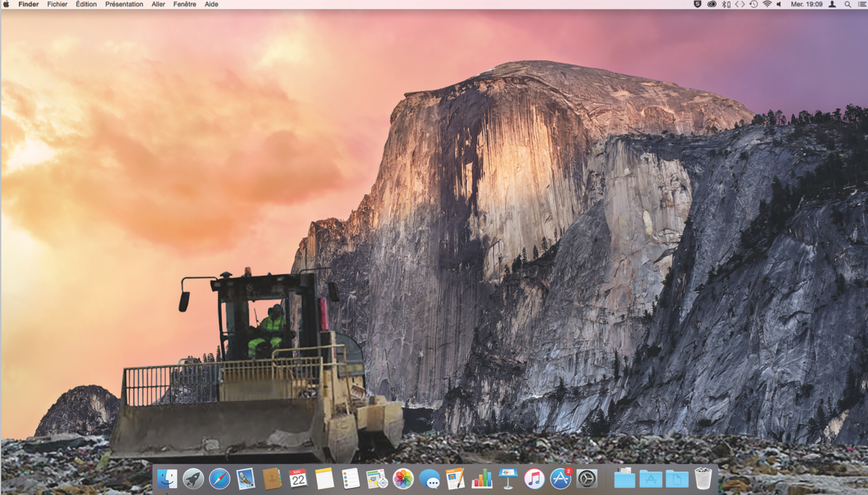
Task: Open yellow Notes icon in Dock
Action: coord(325,479)
